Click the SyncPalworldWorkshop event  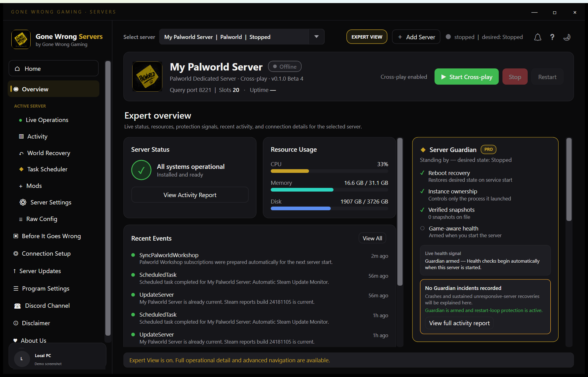[259, 258]
